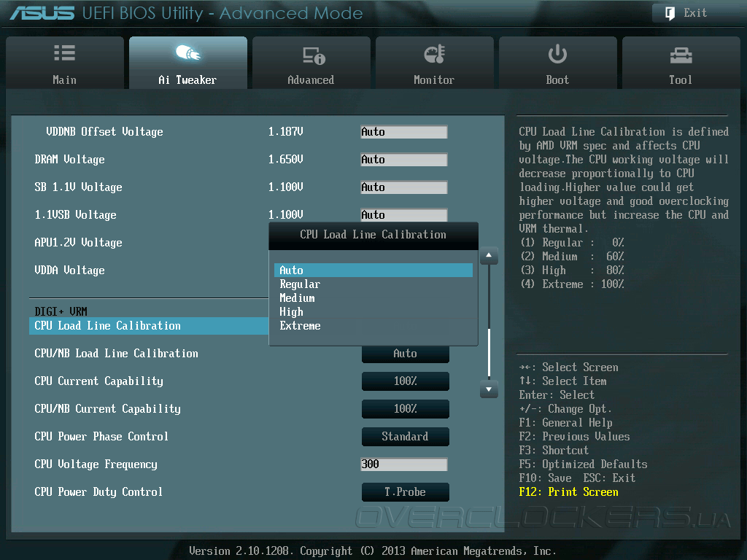This screenshot has height=560, width=747.
Task: Select the SB 1.1V Voltage label
Action: click(78, 187)
